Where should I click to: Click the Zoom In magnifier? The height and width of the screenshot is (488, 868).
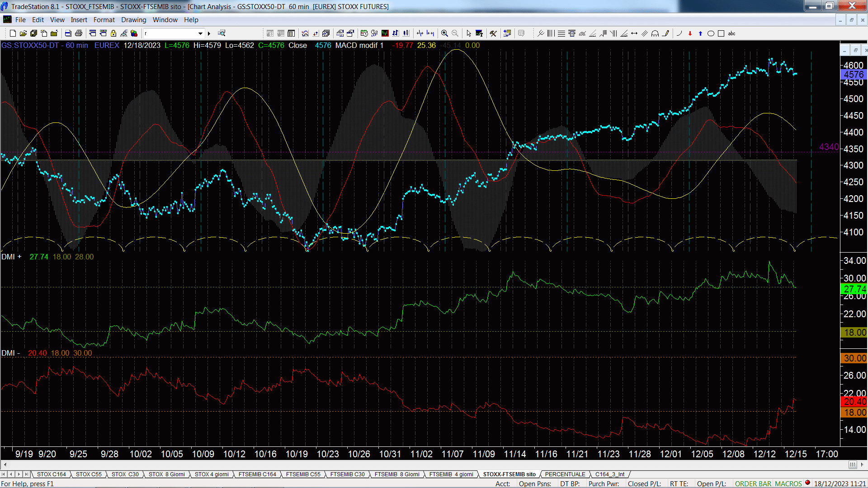(x=444, y=33)
